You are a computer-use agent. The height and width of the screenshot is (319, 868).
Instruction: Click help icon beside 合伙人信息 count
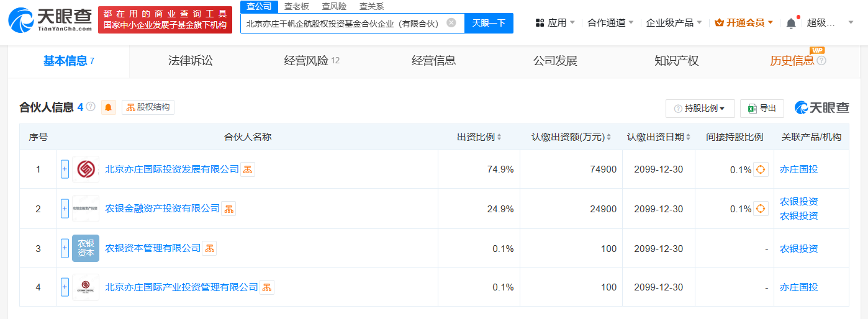click(91, 107)
